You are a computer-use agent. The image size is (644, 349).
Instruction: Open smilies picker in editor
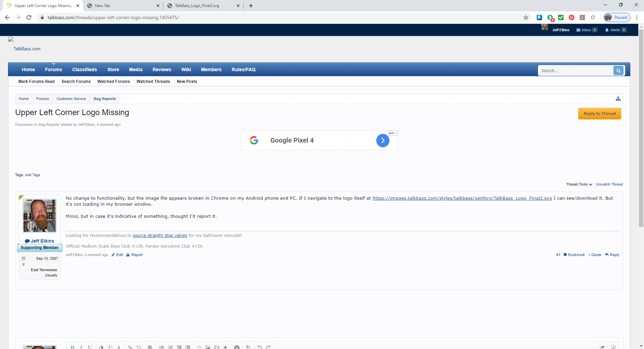click(x=199, y=347)
